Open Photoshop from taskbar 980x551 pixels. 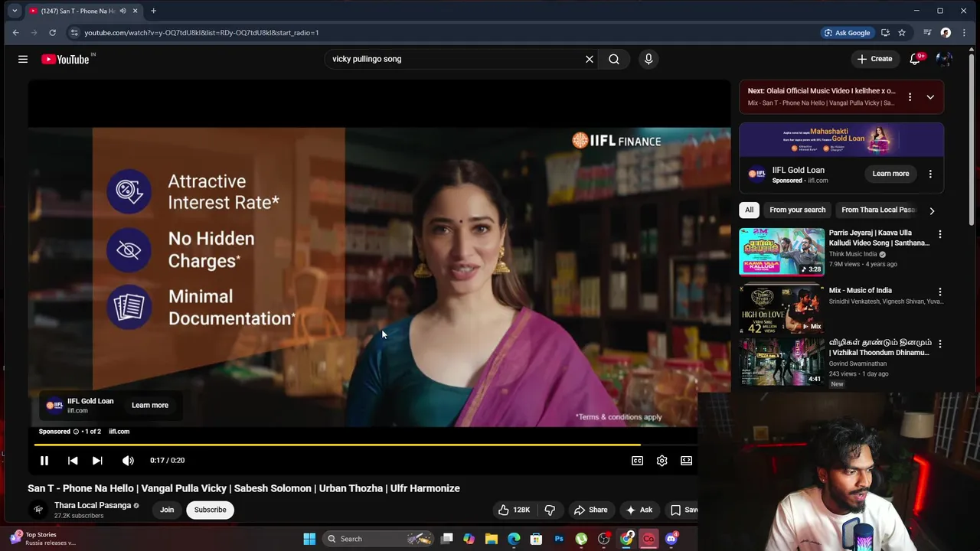coord(559,539)
